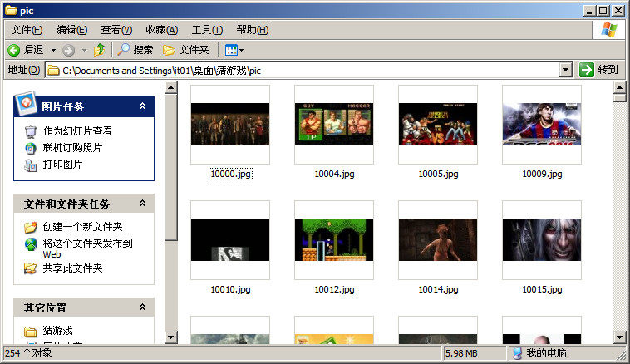
Task: Click the 猜游戏 folder icon
Action: (31, 332)
